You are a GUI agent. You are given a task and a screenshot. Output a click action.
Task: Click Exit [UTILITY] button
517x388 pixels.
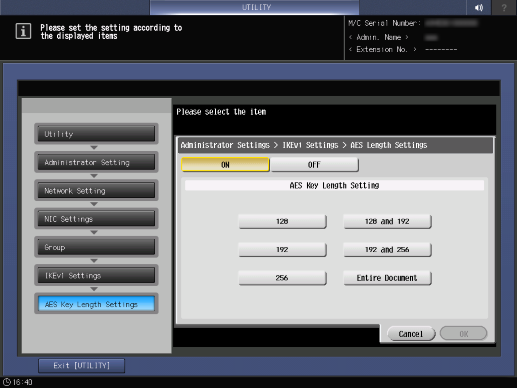(82, 366)
